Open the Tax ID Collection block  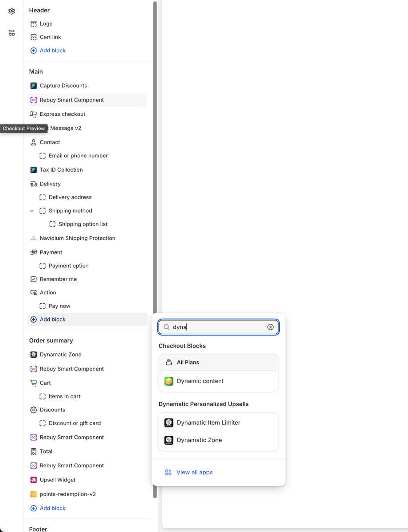click(x=61, y=169)
